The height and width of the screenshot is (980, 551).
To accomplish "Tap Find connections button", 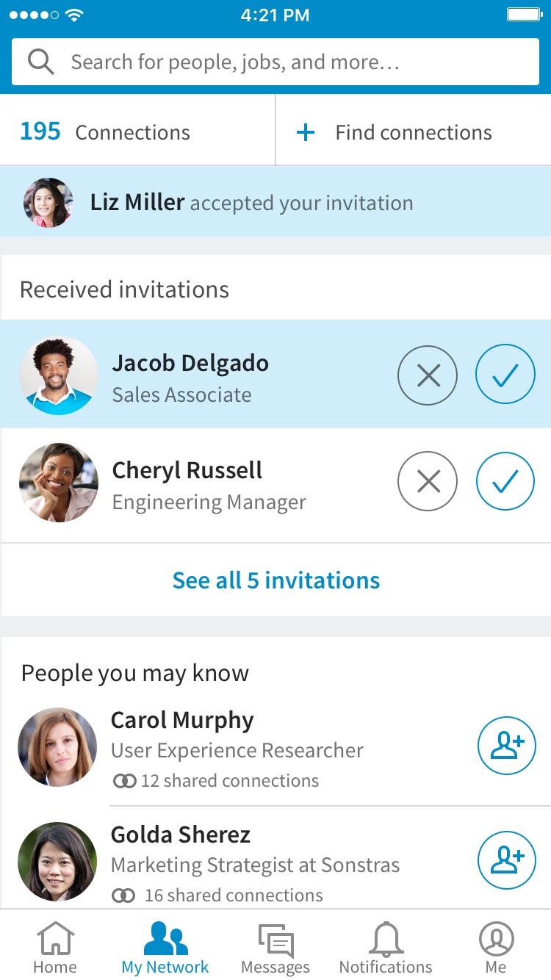I will coord(395,132).
